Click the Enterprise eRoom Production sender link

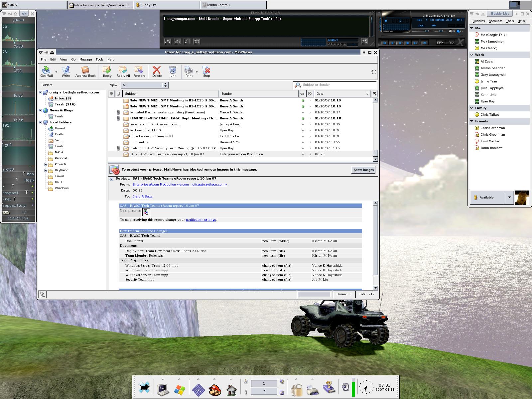[180, 185]
